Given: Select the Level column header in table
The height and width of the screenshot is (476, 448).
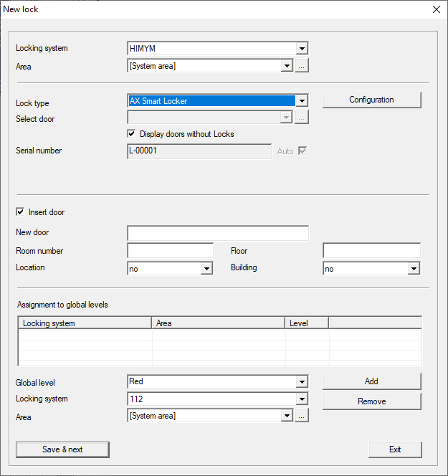Looking at the screenshot, I should pyautogui.click(x=306, y=323).
